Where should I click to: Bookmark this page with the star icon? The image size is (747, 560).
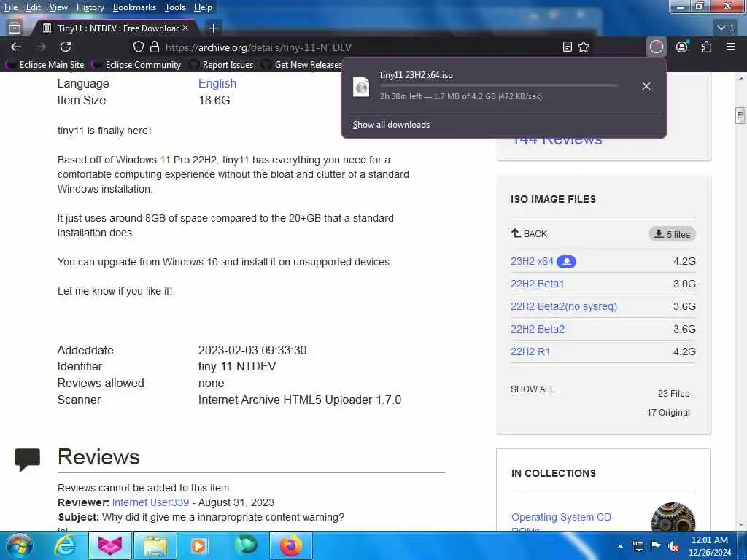584,47
